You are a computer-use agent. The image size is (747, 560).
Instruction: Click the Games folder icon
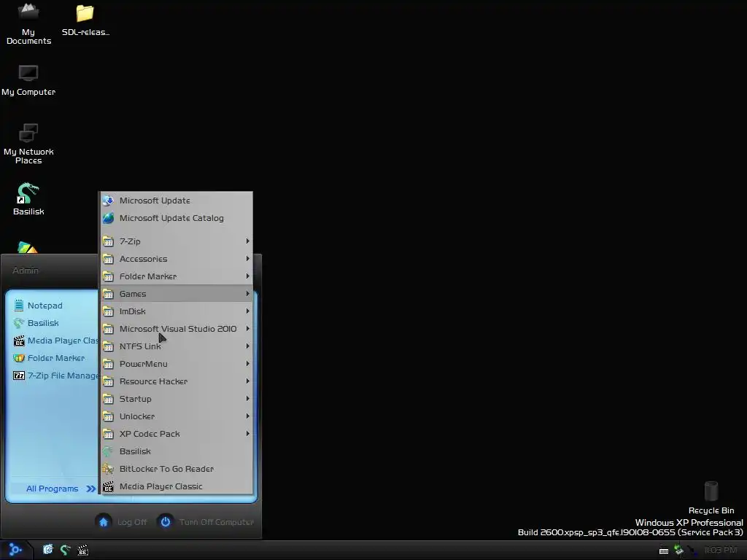coord(108,294)
